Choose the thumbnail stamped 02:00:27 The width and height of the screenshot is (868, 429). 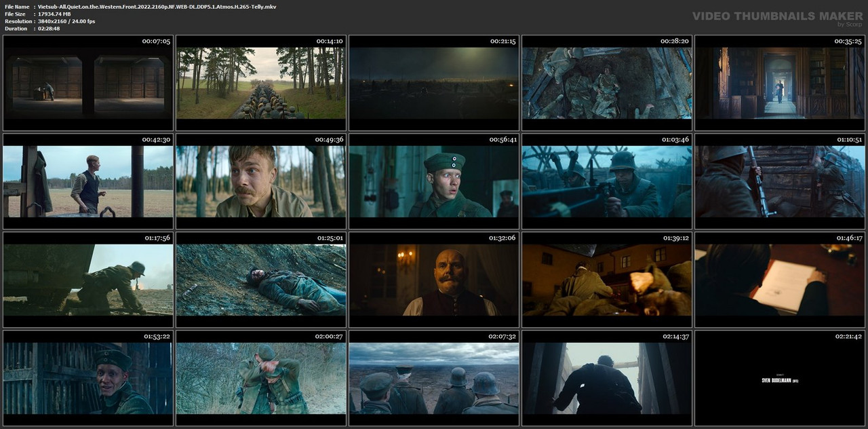click(261, 378)
